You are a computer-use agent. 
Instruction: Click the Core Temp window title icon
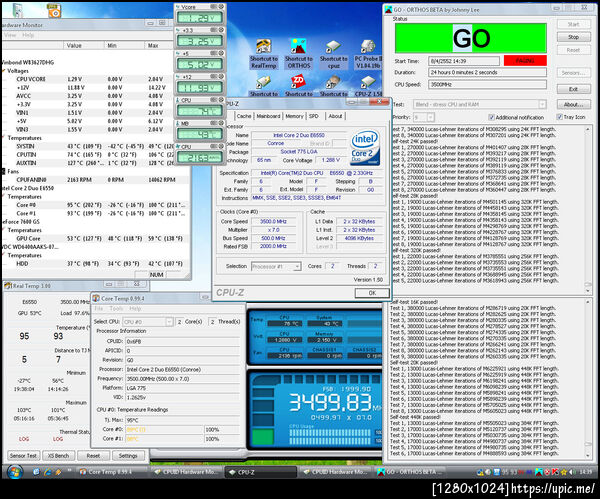tap(96, 298)
